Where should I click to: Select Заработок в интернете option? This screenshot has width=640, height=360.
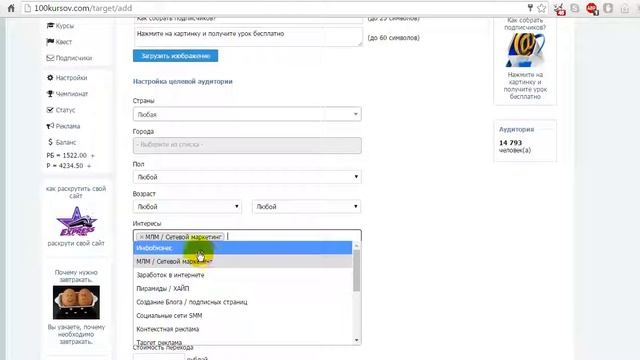[242, 275]
